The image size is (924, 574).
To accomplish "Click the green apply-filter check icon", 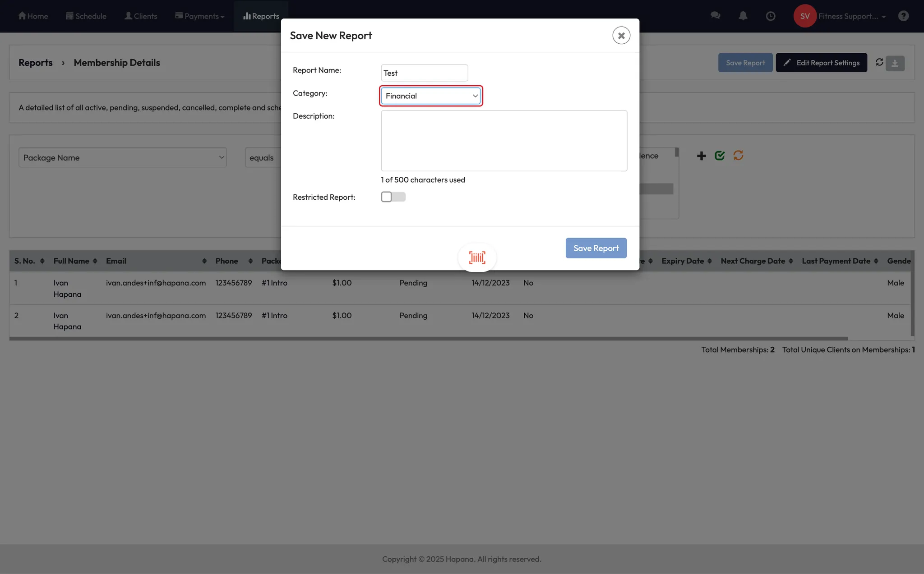I will coord(720,156).
